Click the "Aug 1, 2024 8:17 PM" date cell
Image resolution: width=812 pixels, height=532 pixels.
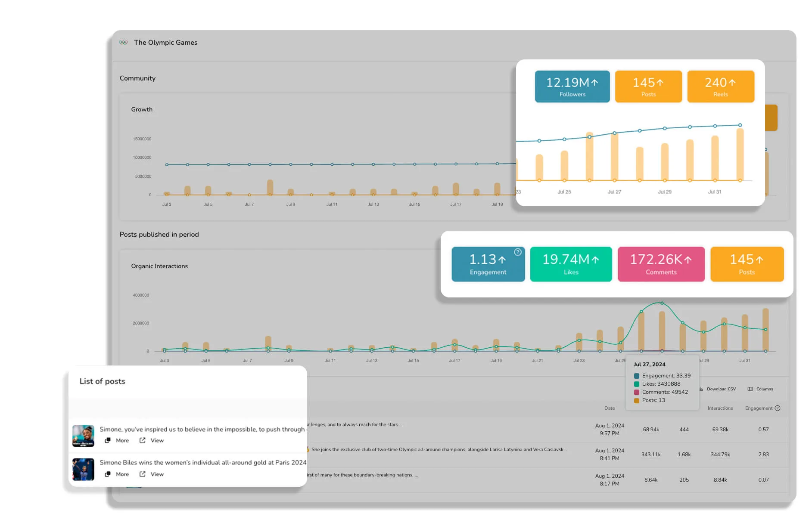pos(610,480)
